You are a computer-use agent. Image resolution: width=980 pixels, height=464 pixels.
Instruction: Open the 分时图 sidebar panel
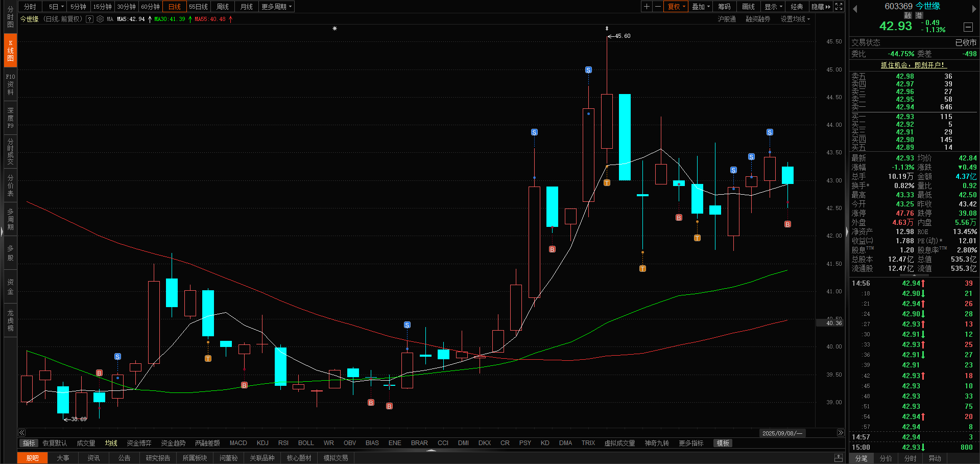click(10, 17)
